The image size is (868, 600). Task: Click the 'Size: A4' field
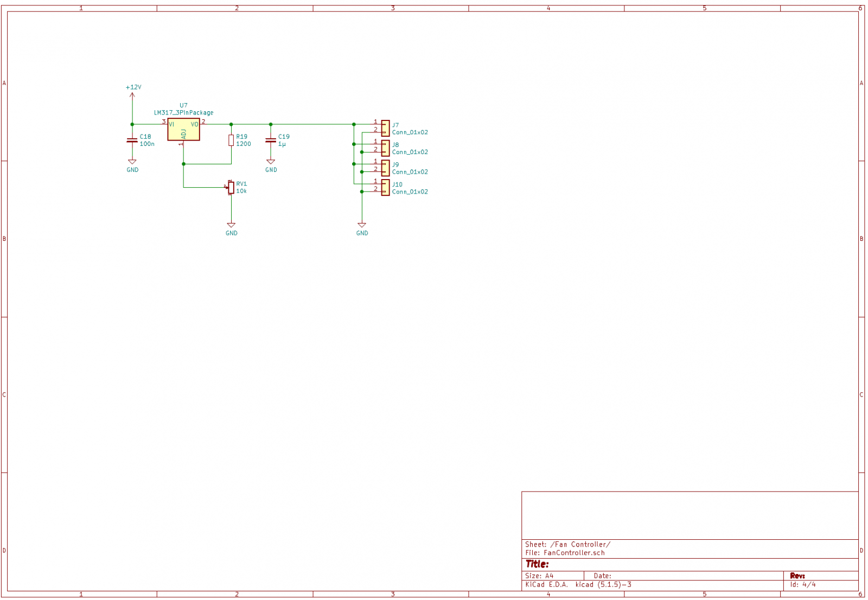click(539, 576)
